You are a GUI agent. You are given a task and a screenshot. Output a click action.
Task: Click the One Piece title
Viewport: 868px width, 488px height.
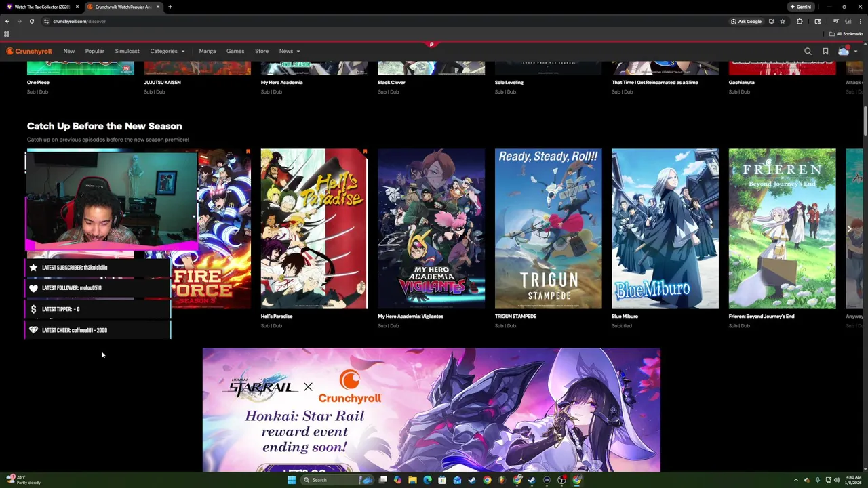click(x=38, y=83)
